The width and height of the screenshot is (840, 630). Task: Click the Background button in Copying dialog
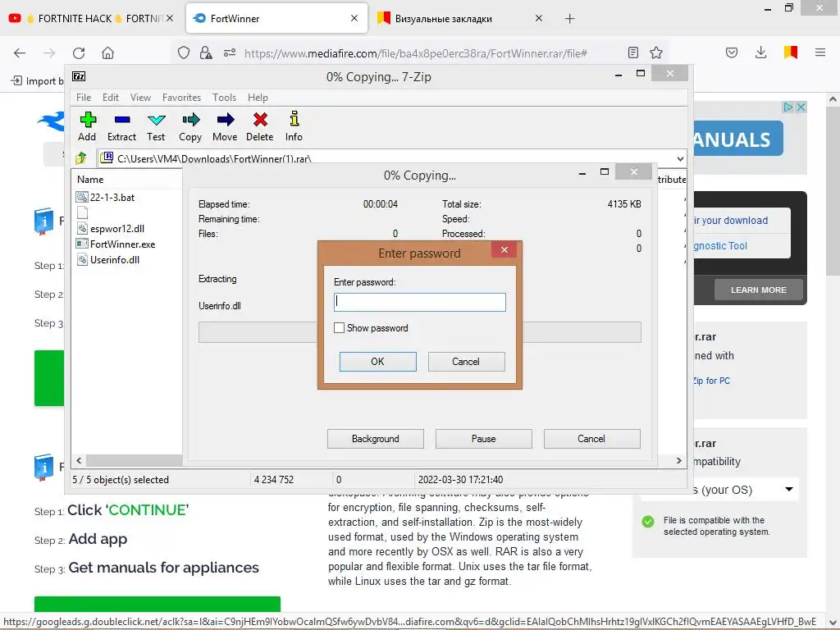click(376, 439)
